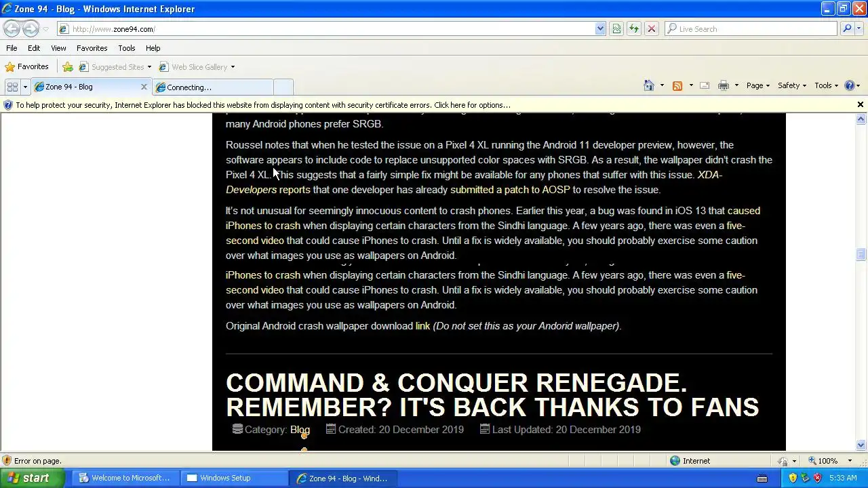The image size is (868, 488).
Task: Click the blue Help question icon
Action: [850, 85]
